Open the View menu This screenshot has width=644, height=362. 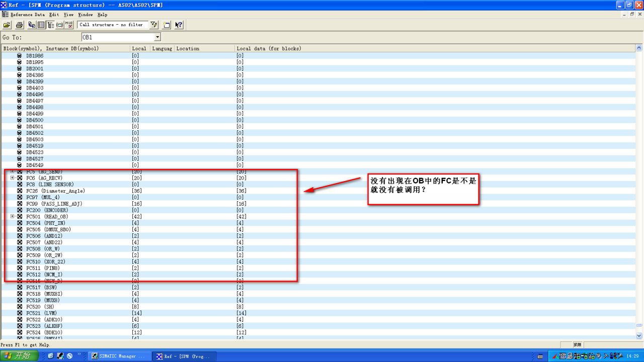point(68,15)
